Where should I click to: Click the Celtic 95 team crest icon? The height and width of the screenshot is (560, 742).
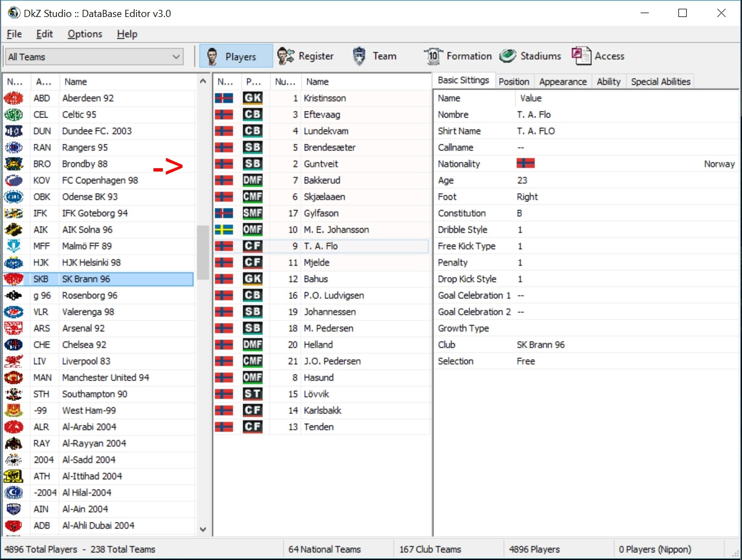tap(14, 115)
